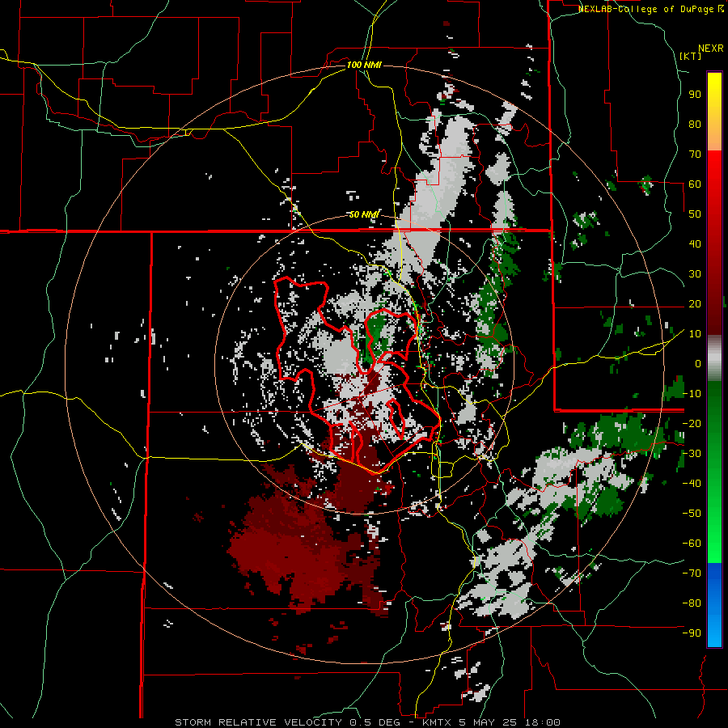The image size is (728, 728).
Task: Select the positive 40 scale value
Action: [x=695, y=244]
